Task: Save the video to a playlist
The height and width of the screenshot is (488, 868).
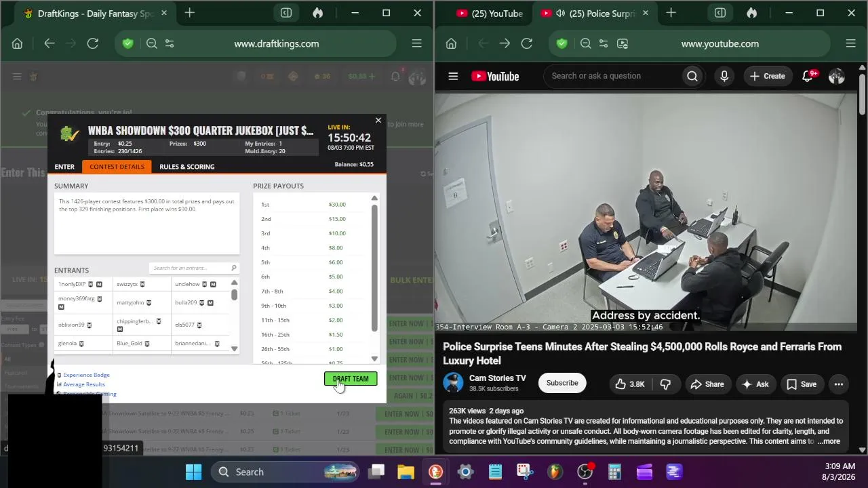Action: point(802,384)
